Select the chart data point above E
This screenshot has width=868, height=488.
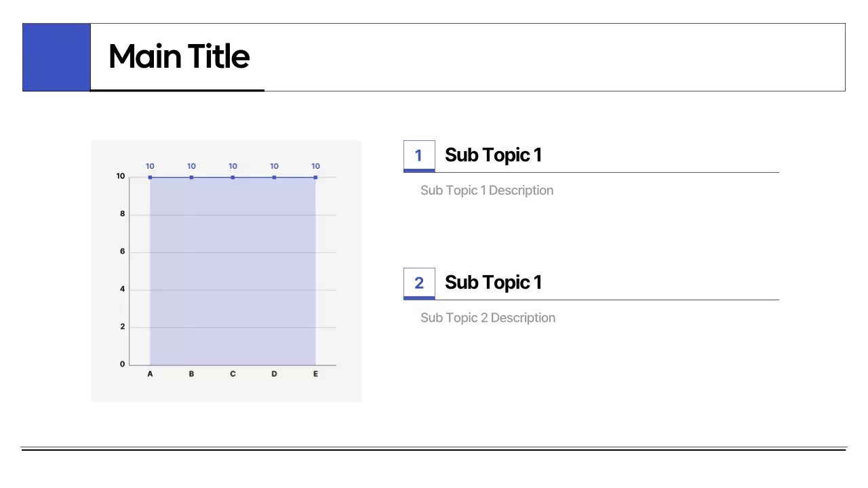(x=315, y=178)
